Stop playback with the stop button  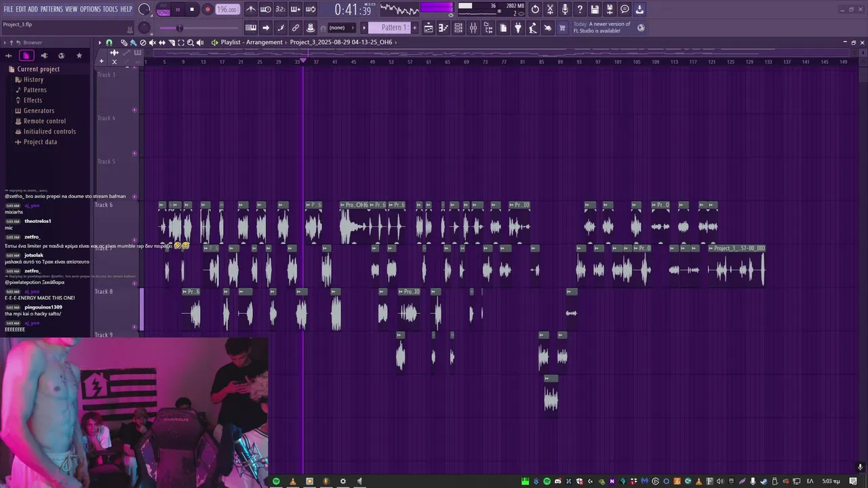pyautogui.click(x=192, y=9)
